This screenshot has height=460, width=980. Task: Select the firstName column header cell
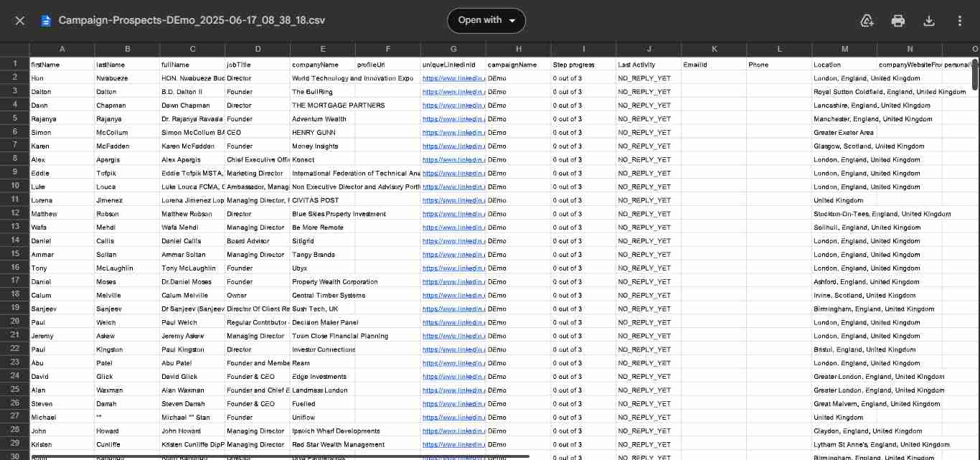tap(62, 64)
